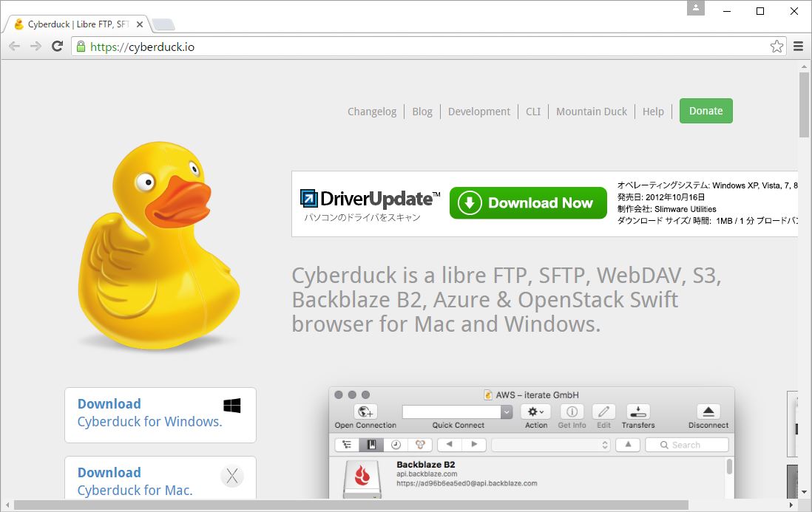Toggle the bookmarks view button

(371, 445)
